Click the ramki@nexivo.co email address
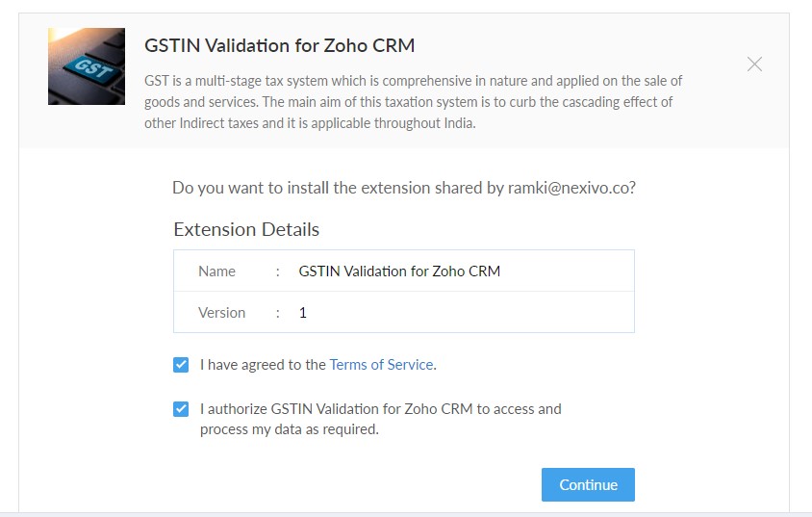Screen dimensions: 812x517 (x=571, y=188)
